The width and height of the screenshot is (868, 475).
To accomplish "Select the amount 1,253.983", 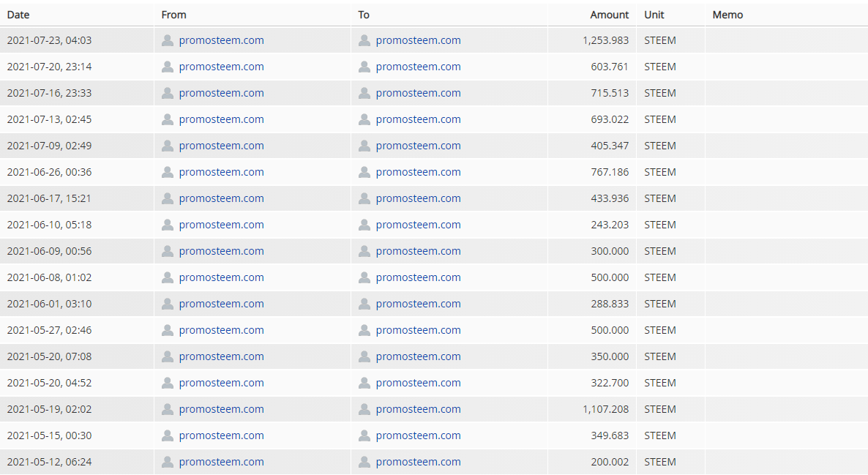I will (605, 40).
